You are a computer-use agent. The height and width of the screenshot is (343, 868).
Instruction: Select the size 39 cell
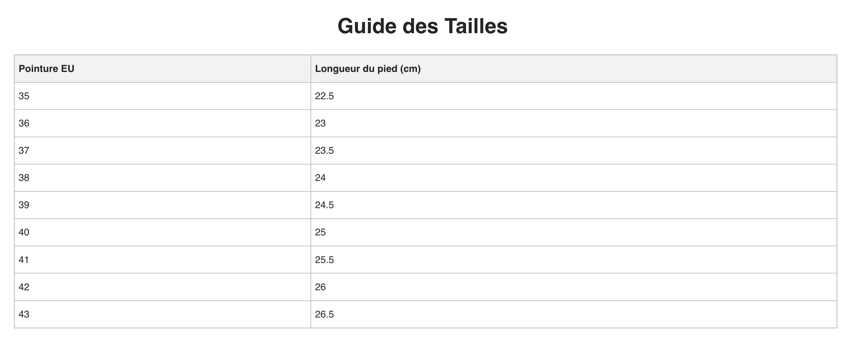pos(163,205)
